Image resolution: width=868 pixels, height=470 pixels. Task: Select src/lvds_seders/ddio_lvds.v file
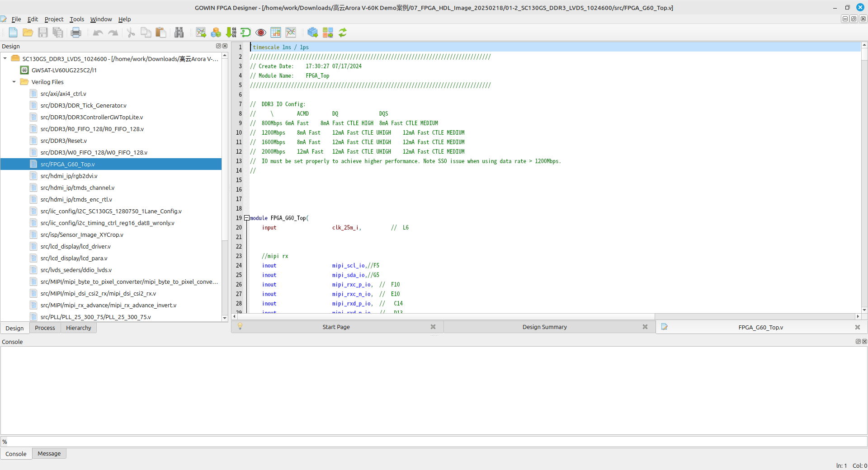pyautogui.click(x=76, y=270)
